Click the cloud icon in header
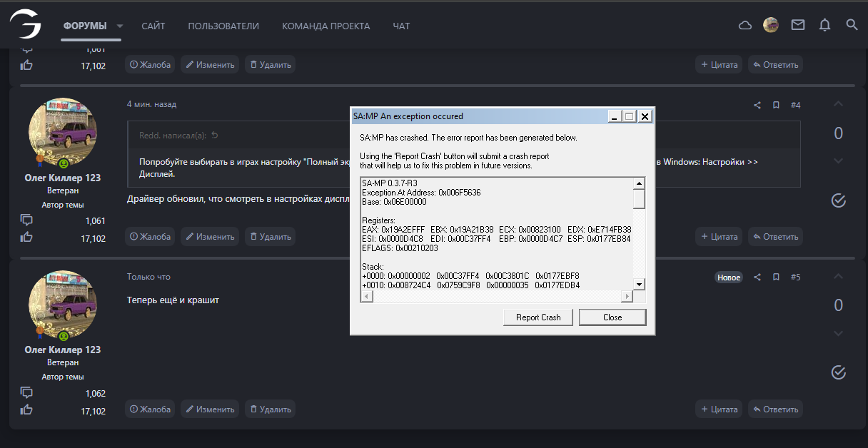This screenshot has height=448, width=868. [745, 25]
